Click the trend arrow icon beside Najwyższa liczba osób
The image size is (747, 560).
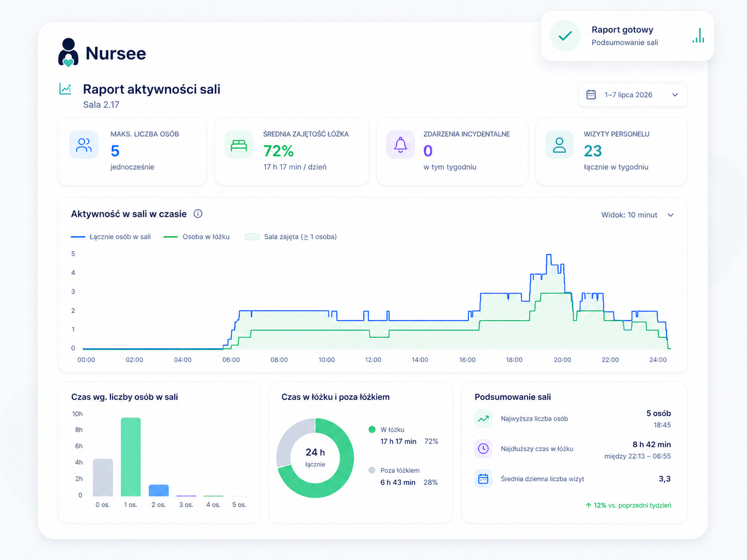click(483, 419)
